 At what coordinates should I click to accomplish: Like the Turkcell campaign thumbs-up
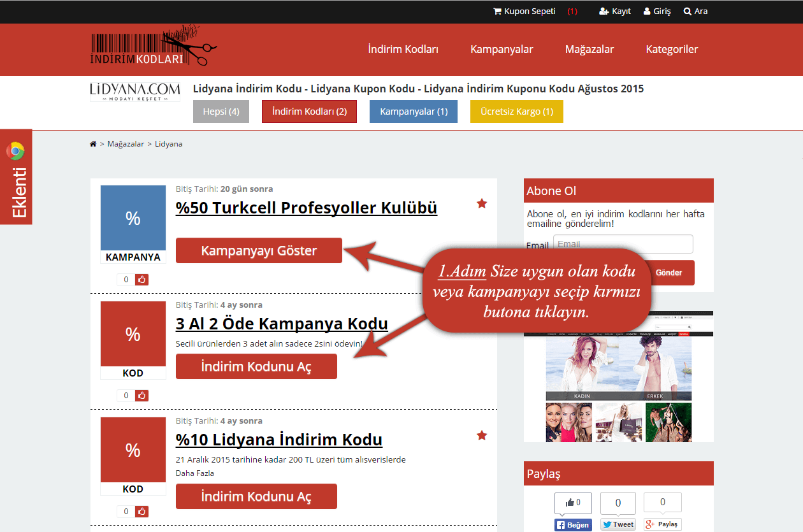(142, 279)
